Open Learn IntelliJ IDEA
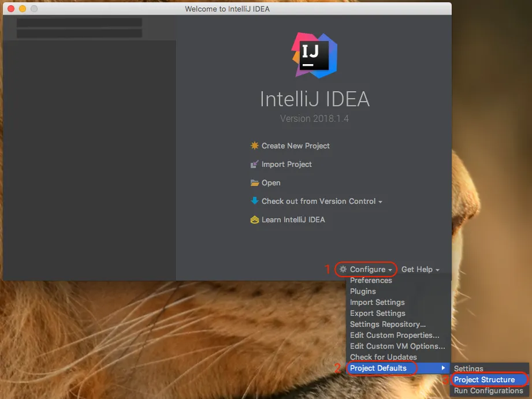Screen dimensions: 532x399 (x=293, y=220)
